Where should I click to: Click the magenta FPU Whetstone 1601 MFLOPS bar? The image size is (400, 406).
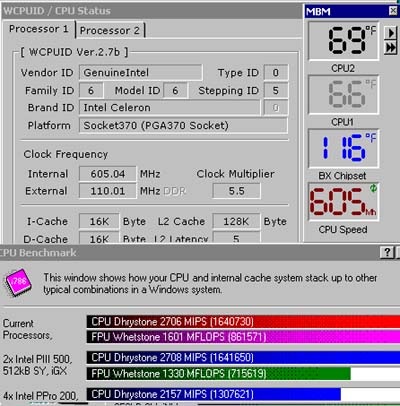(243, 337)
